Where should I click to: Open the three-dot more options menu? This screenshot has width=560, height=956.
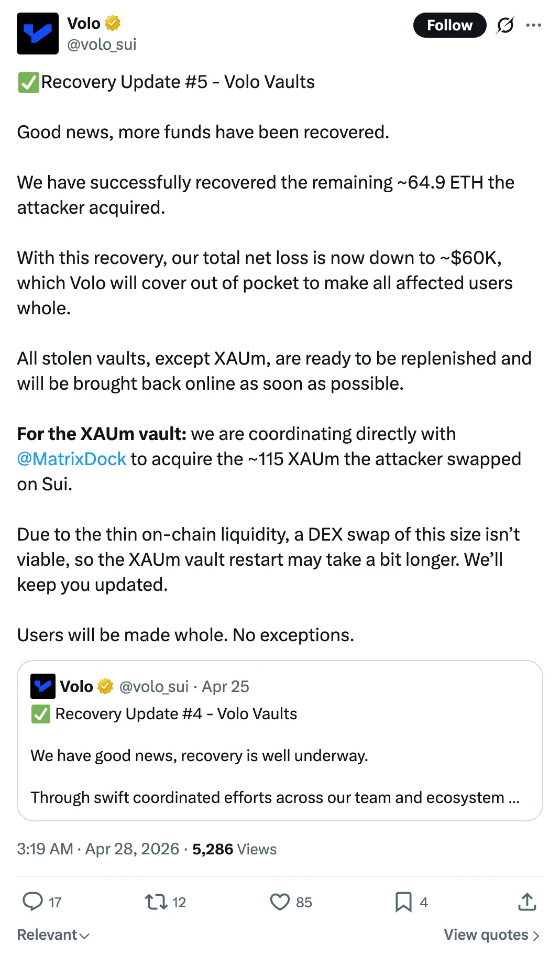click(x=533, y=25)
